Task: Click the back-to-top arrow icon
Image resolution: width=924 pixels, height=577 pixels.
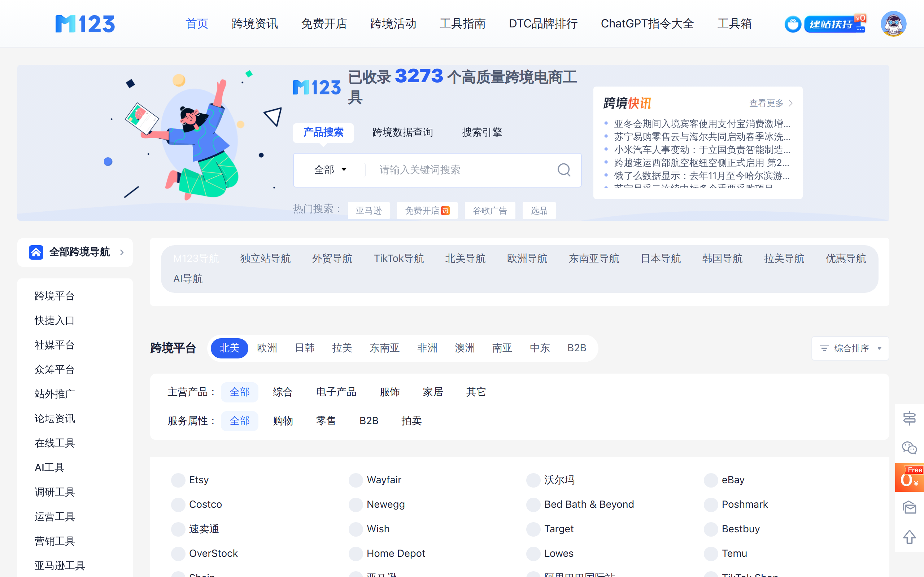Action: [909, 537]
